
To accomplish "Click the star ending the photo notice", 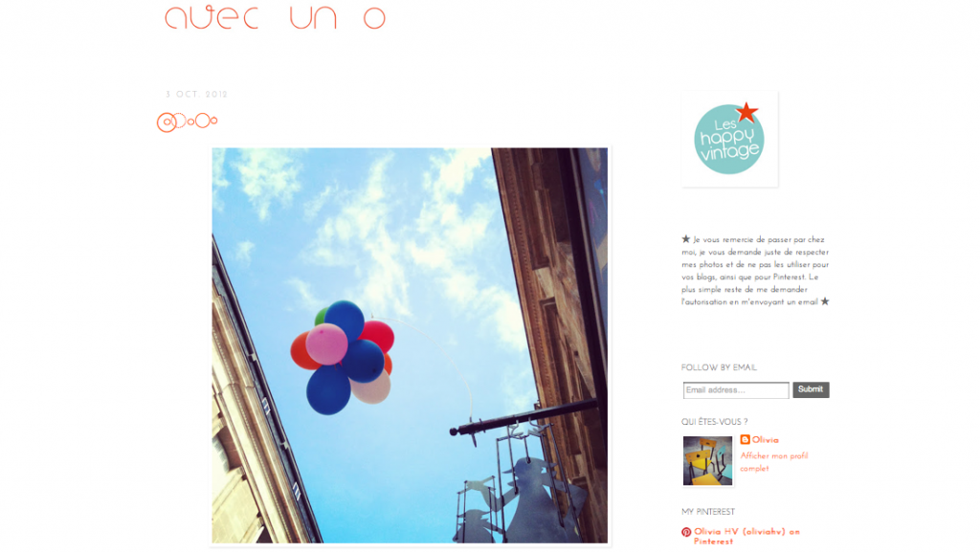I will click(x=824, y=301).
